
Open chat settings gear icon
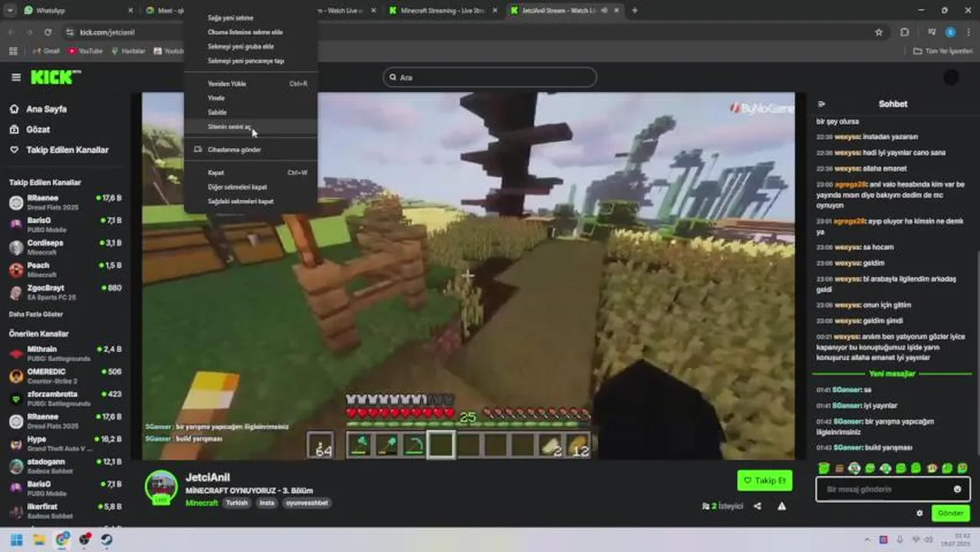pyautogui.click(x=919, y=514)
